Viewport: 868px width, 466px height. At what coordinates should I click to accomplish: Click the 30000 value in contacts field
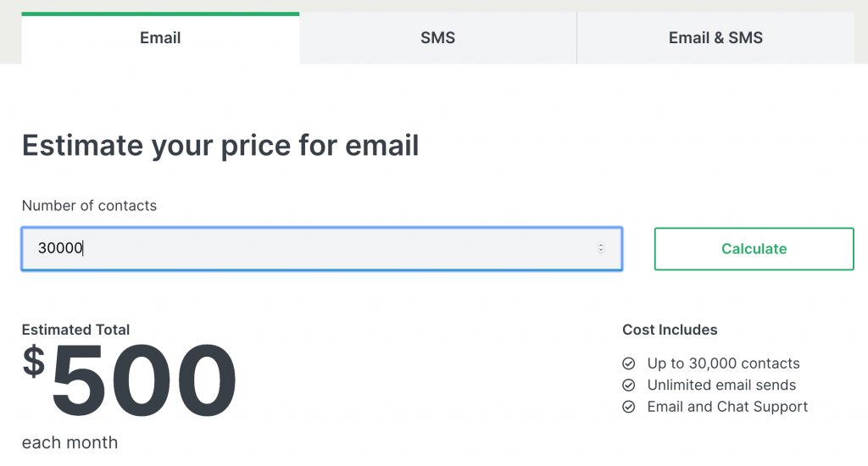pos(59,248)
